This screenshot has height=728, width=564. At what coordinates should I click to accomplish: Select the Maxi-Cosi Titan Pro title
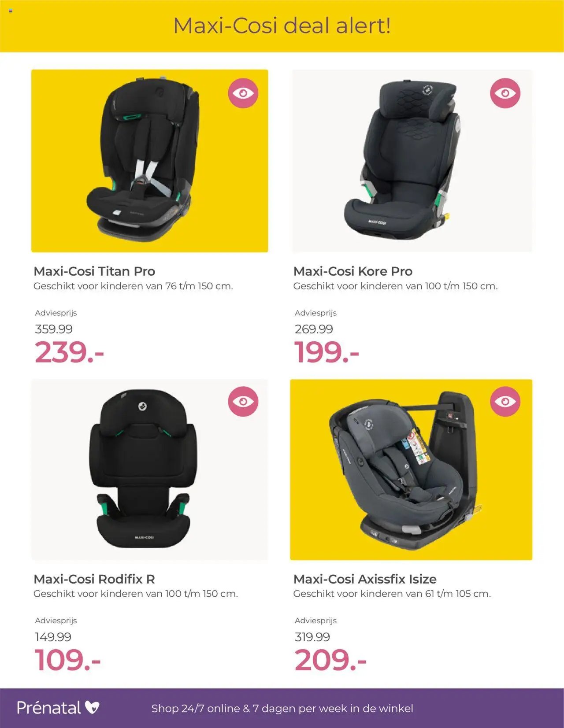pyautogui.click(x=94, y=271)
